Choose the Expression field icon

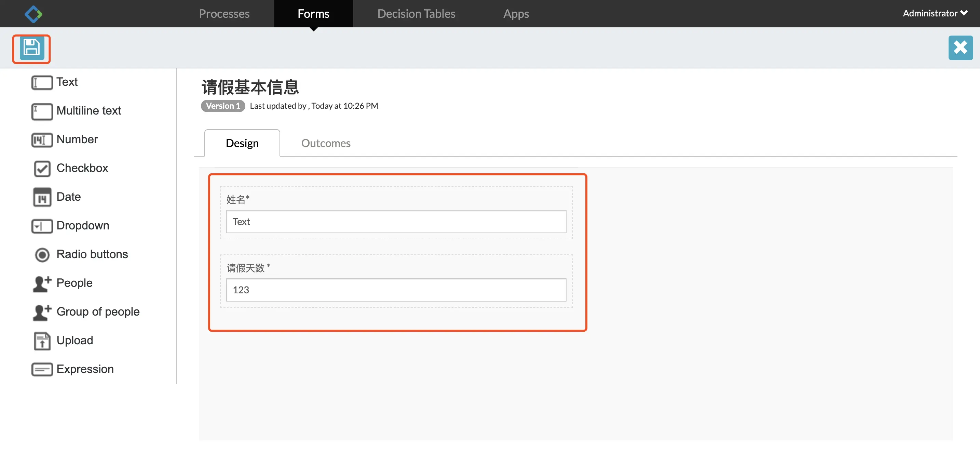(42, 369)
